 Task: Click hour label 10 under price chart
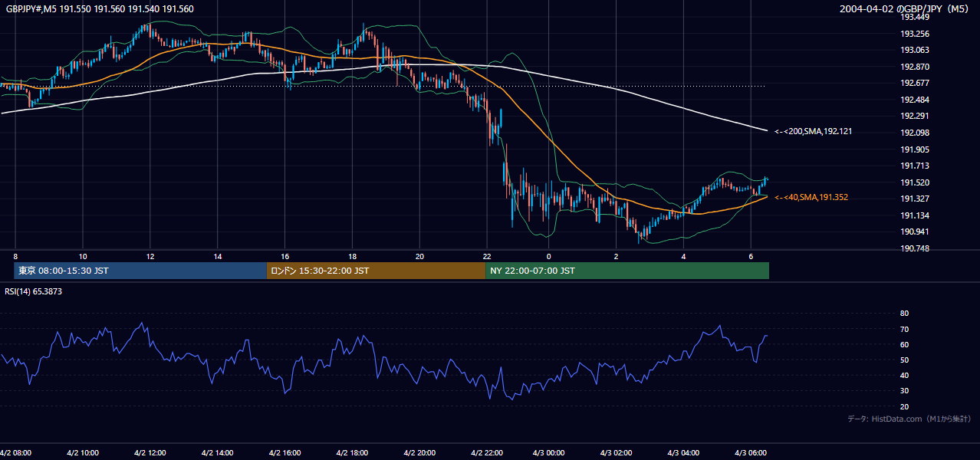point(83,255)
